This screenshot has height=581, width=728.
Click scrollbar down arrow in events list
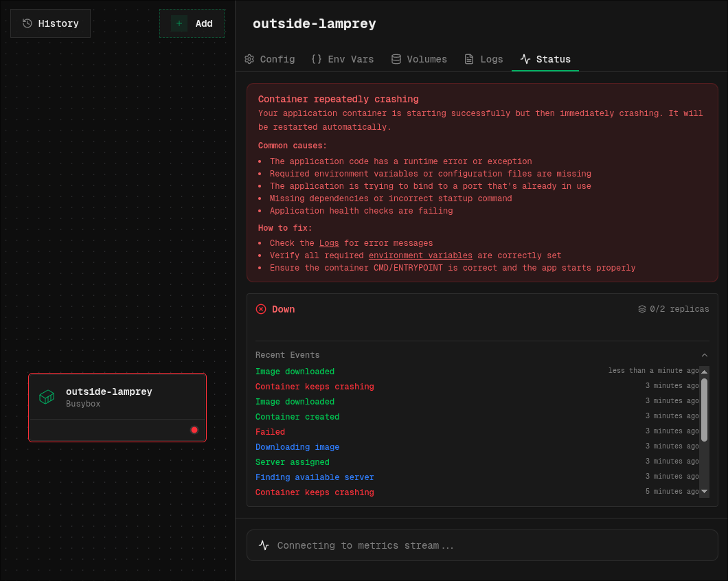(704, 491)
